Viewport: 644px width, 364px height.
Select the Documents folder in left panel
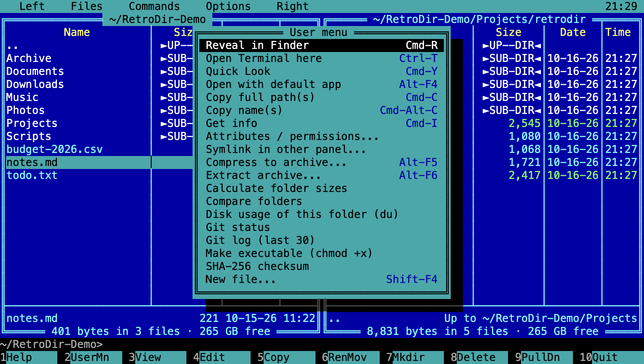click(35, 71)
